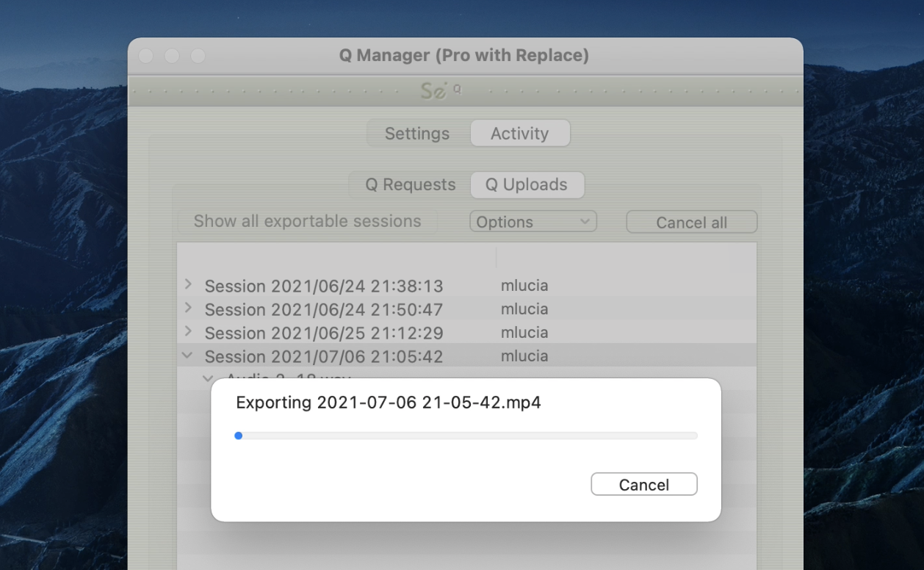Minimize the Q Manager window

[172, 56]
